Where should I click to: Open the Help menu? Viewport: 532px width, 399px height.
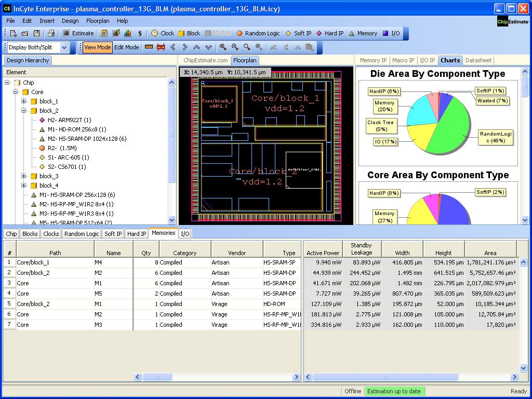click(123, 21)
